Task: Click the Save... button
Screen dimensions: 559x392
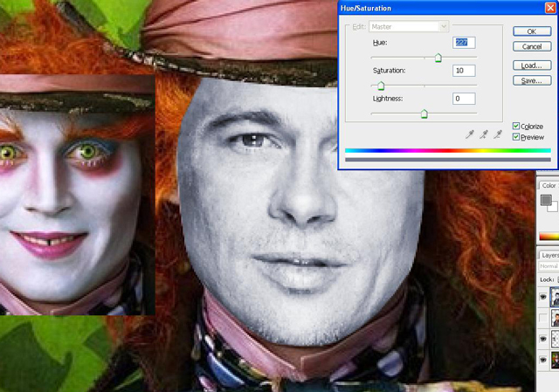Action: tap(532, 81)
